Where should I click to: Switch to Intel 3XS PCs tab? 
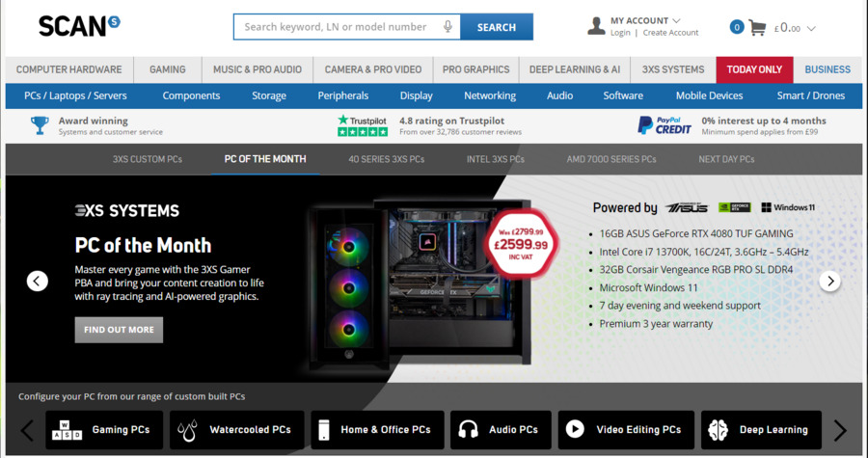496,159
